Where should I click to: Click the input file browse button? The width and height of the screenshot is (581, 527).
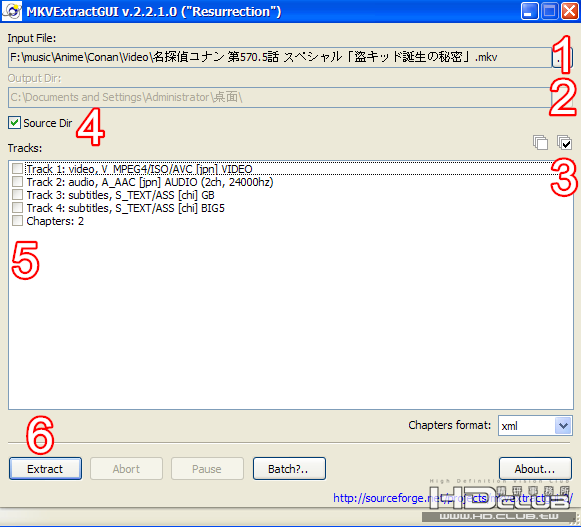(x=562, y=57)
